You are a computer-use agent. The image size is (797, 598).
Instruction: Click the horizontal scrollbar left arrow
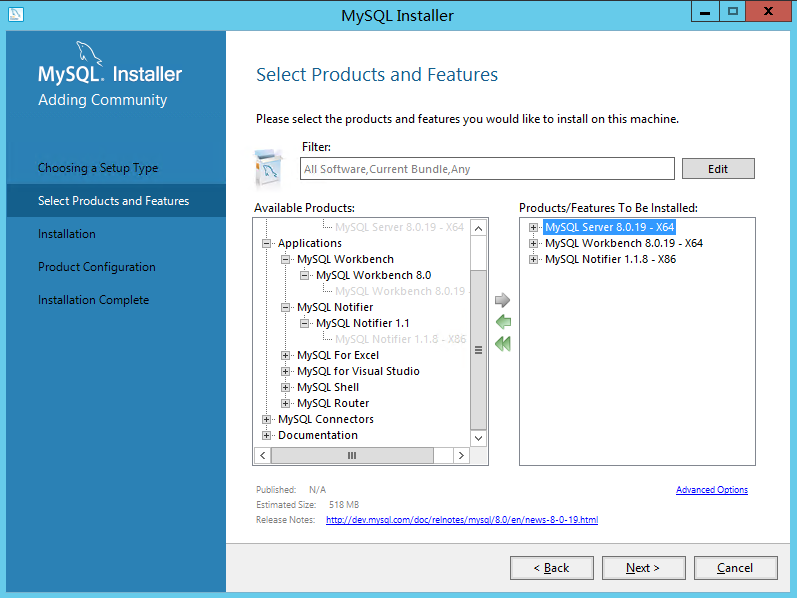(262, 456)
